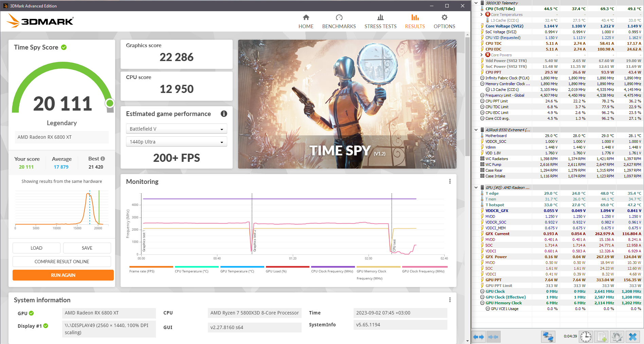
Task: Click the lightning icon for Core Voltage (SVI2)
Action: pos(482,26)
